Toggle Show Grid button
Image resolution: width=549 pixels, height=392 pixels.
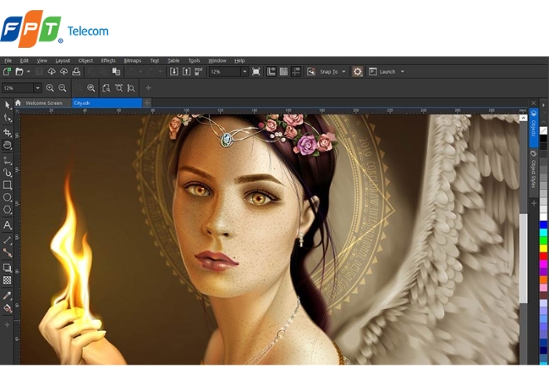coord(284,72)
